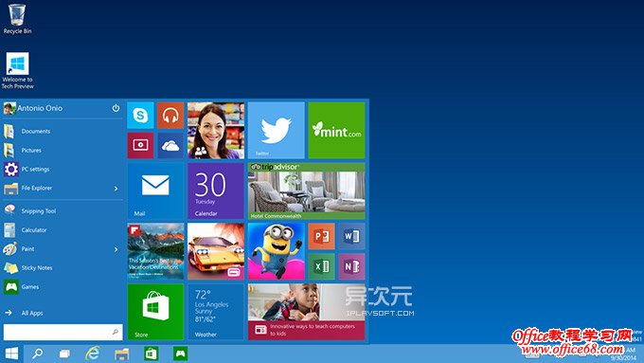Open File Explorer from the taskbar
The height and width of the screenshot is (363, 644).
click(122, 354)
